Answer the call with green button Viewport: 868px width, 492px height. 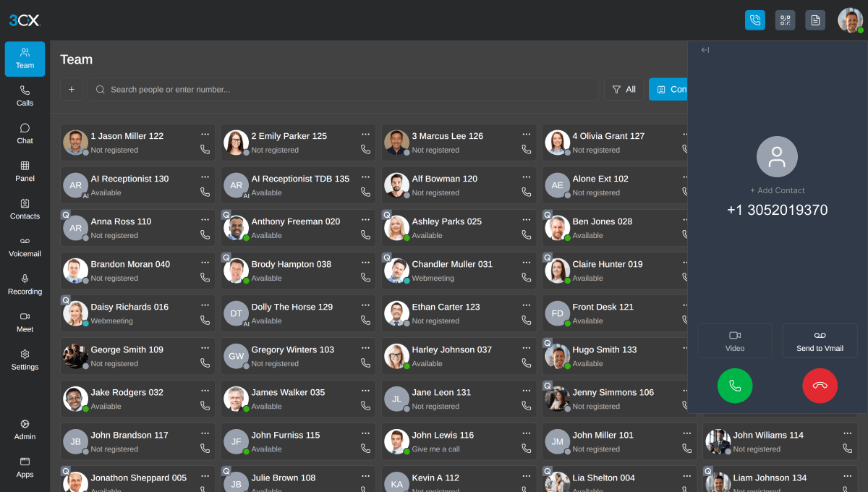[735, 386]
